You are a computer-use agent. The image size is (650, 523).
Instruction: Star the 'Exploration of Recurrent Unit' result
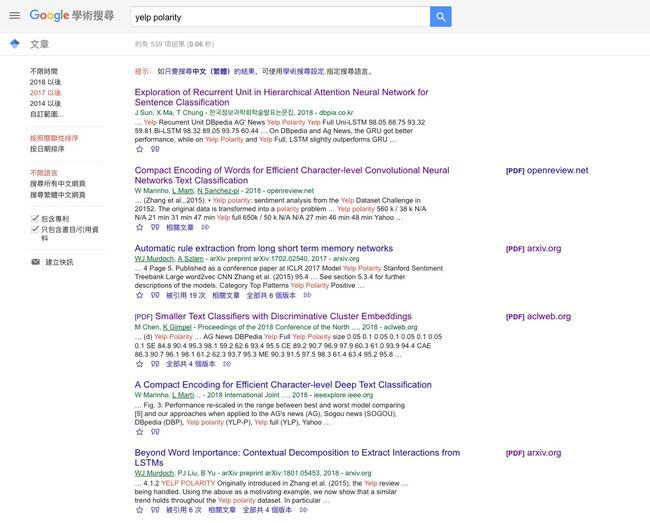[140, 149]
